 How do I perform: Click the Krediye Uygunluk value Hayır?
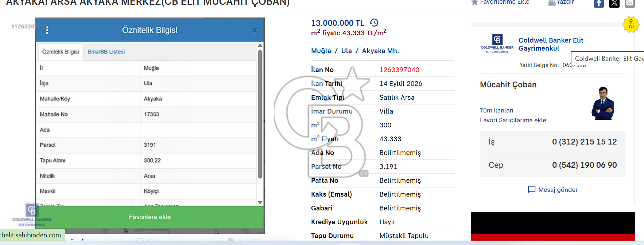tap(387, 222)
